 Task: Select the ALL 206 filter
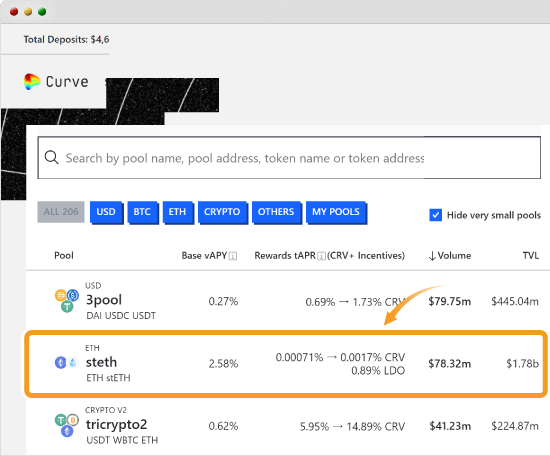point(61,212)
